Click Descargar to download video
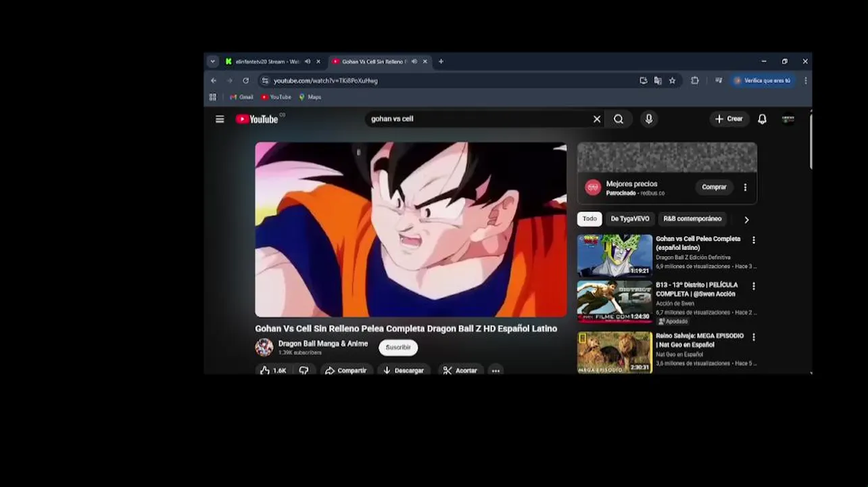The width and height of the screenshot is (868, 487). [403, 370]
